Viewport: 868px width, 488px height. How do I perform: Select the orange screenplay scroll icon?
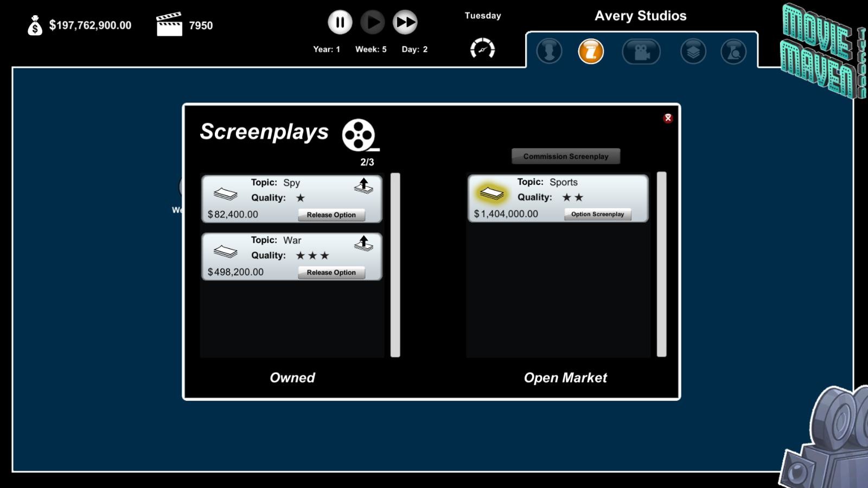(590, 52)
